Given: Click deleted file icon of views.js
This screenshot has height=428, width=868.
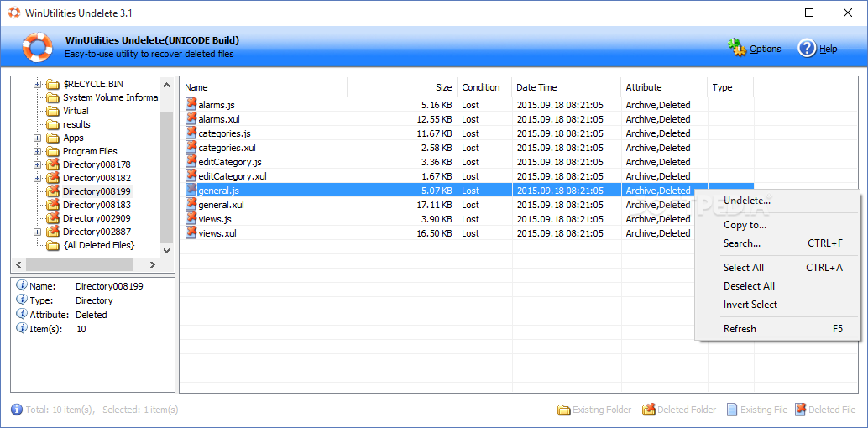Looking at the screenshot, I should (x=191, y=219).
